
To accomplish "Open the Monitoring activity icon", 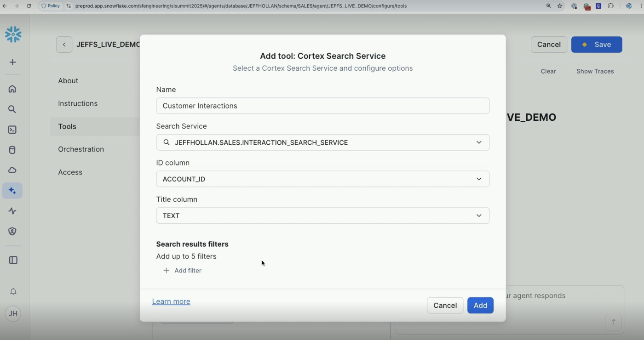I will [12, 211].
